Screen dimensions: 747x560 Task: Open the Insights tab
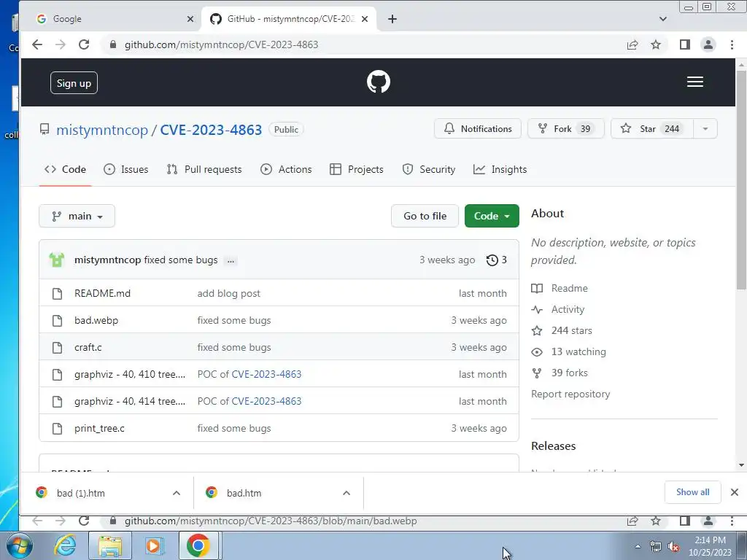point(500,169)
